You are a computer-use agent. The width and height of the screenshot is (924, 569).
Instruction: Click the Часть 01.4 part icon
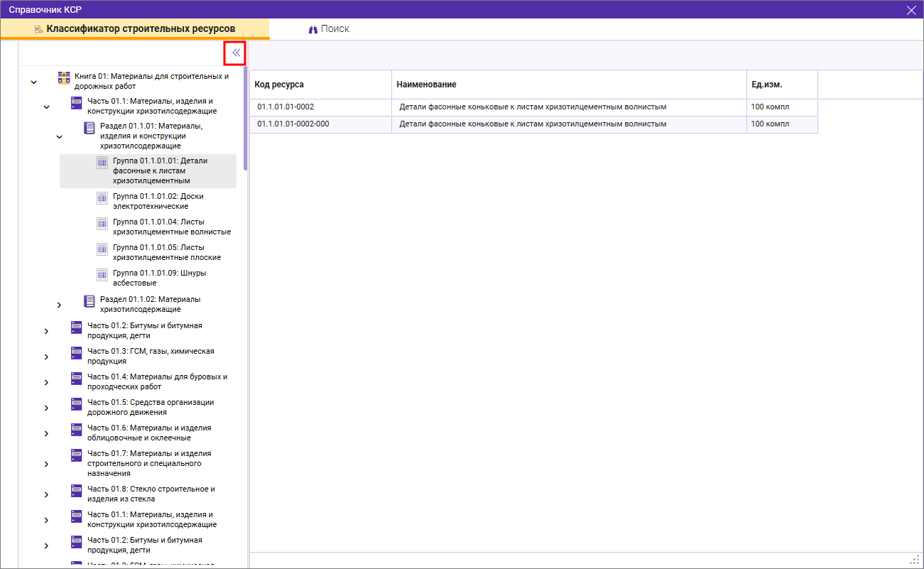click(77, 378)
